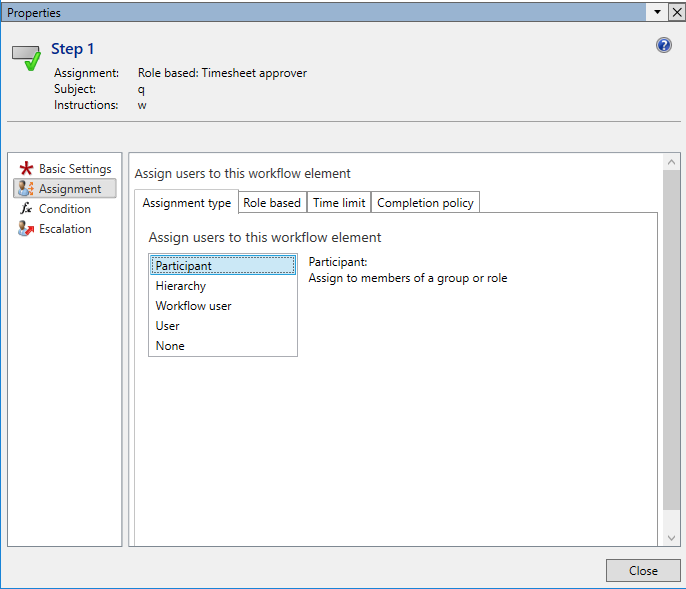Choose Hierarchy assignment type
686x589 pixels.
(x=181, y=286)
